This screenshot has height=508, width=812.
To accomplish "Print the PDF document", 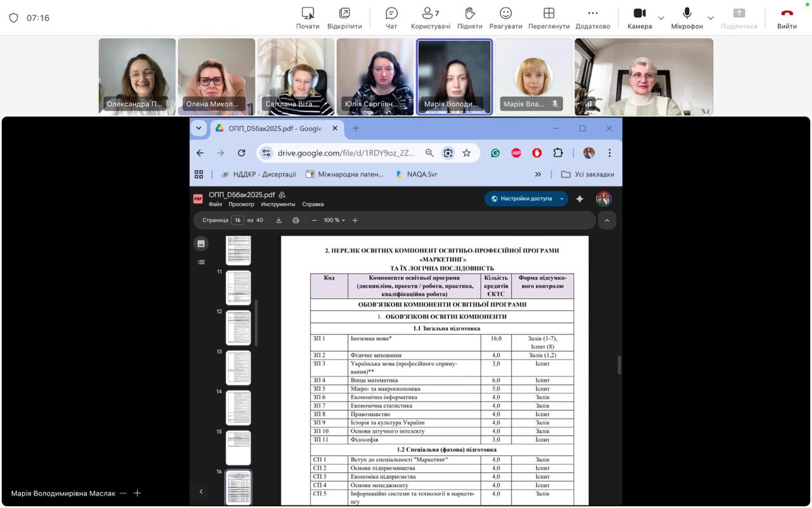I will 296,220.
